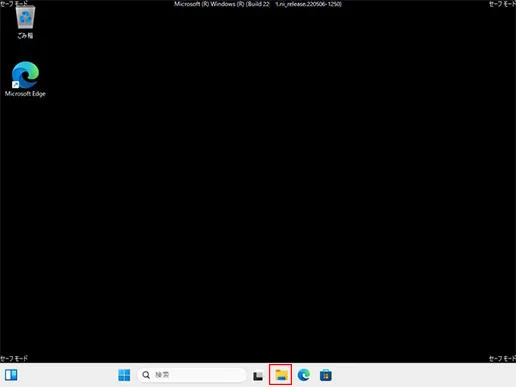The height and width of the screenshot is (387, 516).
Task: Click the top-right セーフモード watermark
Action: tap(502, 4)
